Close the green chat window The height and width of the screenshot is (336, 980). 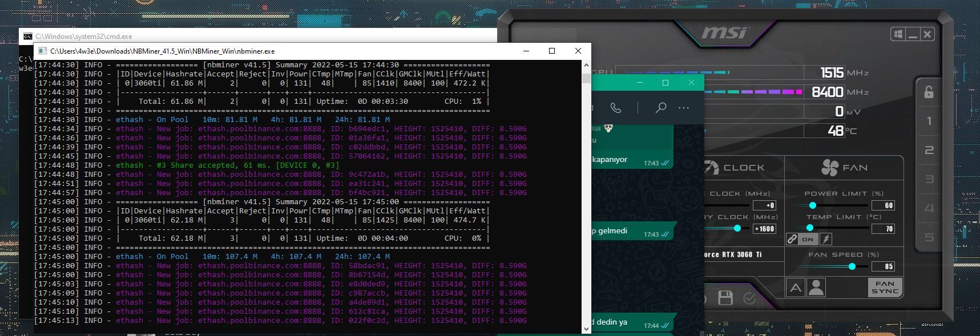[691, 83]
